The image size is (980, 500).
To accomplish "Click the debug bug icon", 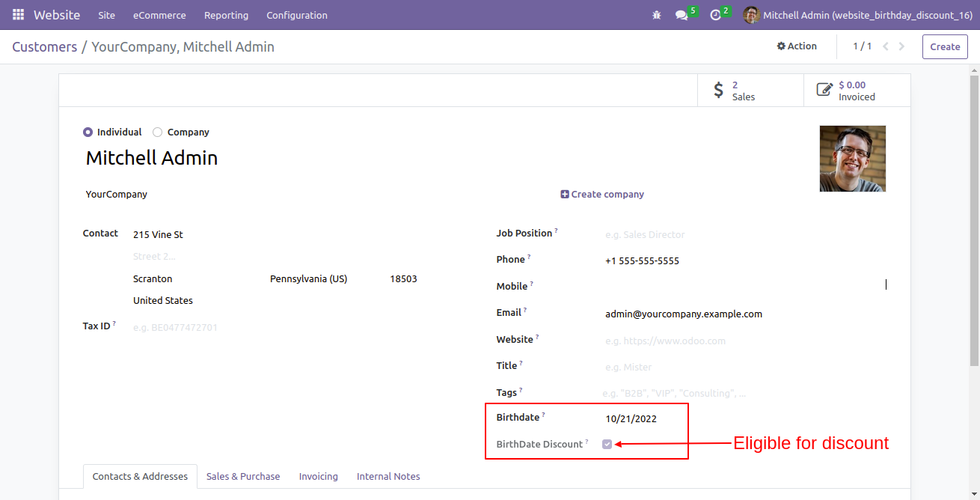I will 657,15.
